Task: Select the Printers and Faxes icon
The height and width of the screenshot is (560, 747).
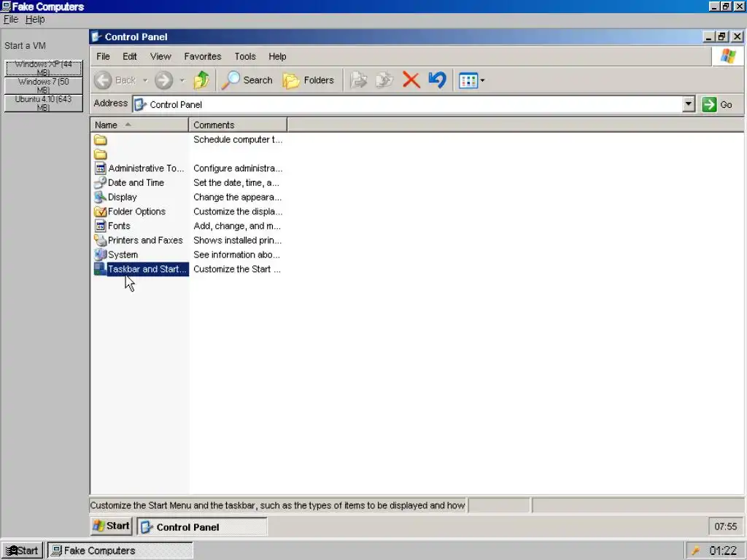Action: pos(100,240)
